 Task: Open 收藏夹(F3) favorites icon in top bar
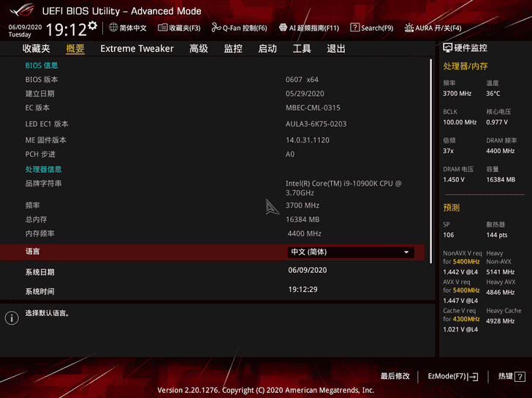(162, 28)
